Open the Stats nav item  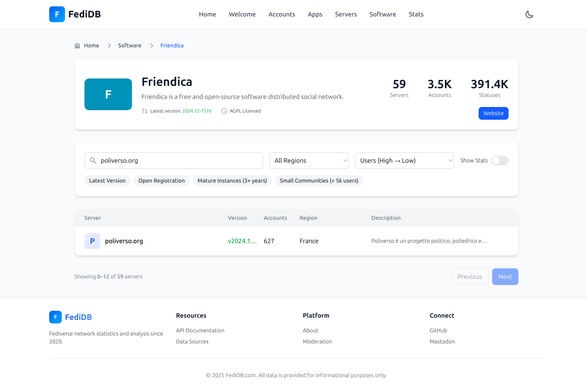click(416, 15)
